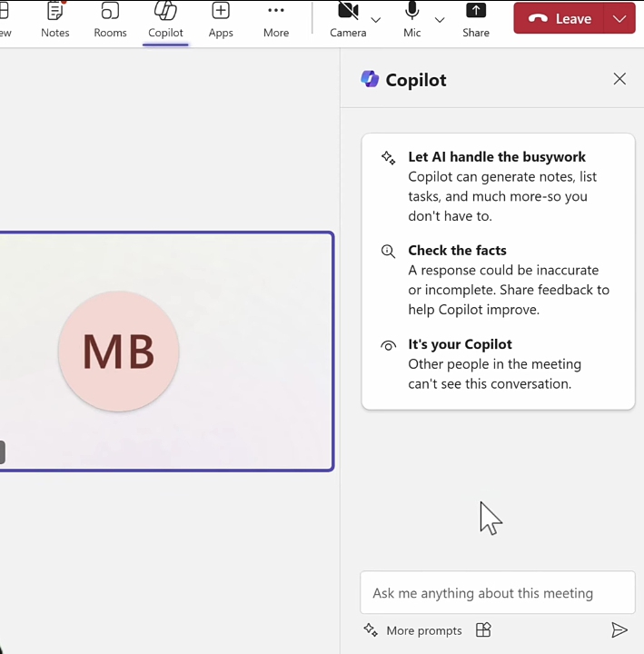Toggle the Copilot panel from toolbar
The width and height of the screenshot is (644, 654).
tap(165, 20)
